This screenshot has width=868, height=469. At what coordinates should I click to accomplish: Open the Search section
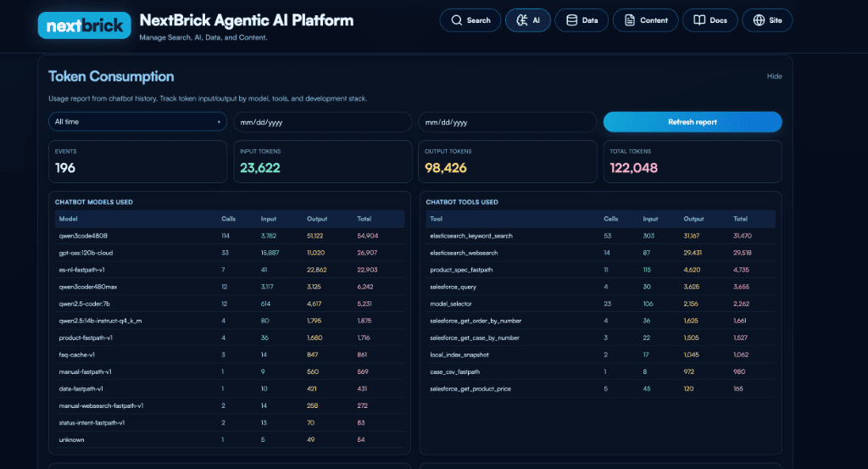click(x=470, y=20)
